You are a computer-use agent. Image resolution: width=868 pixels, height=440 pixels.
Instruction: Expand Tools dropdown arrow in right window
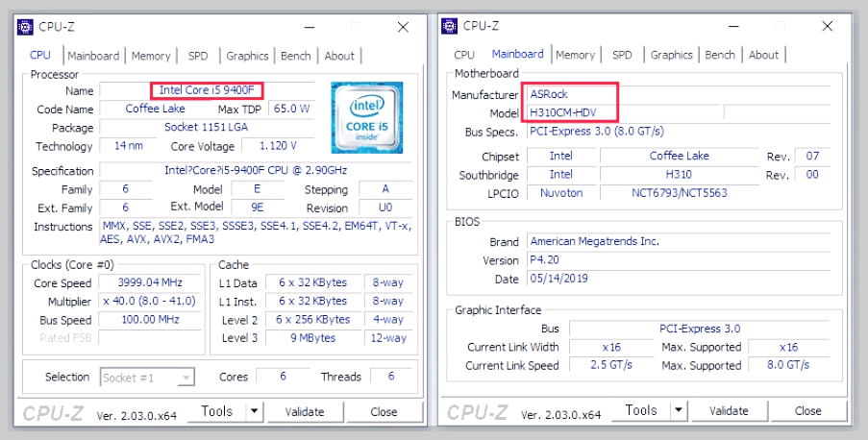(678, 410)
